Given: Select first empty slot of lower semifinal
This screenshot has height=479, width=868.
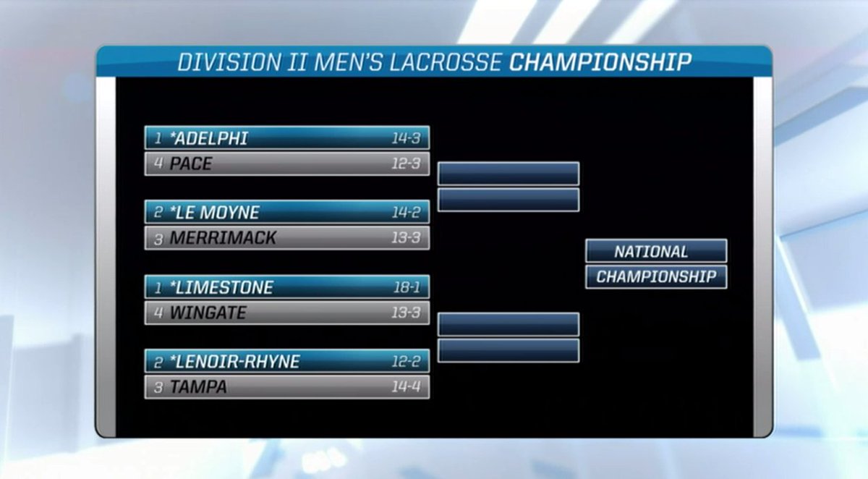Looking at the screenshot, I should (509, 324).
